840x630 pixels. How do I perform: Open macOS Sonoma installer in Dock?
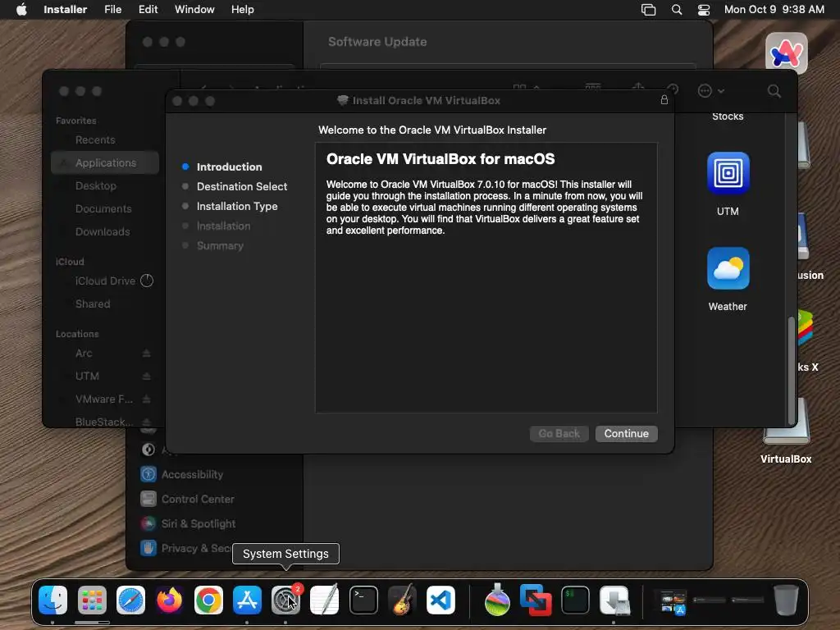pos(497,600)
